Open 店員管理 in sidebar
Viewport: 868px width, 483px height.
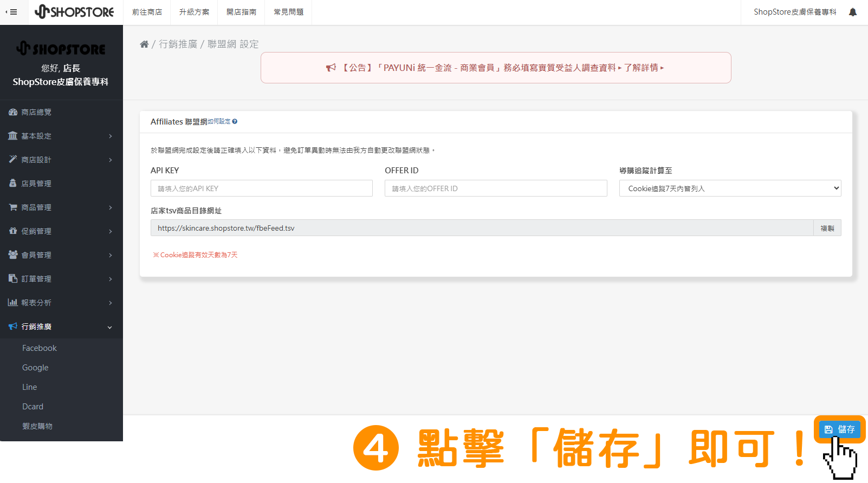pos(36,184)
